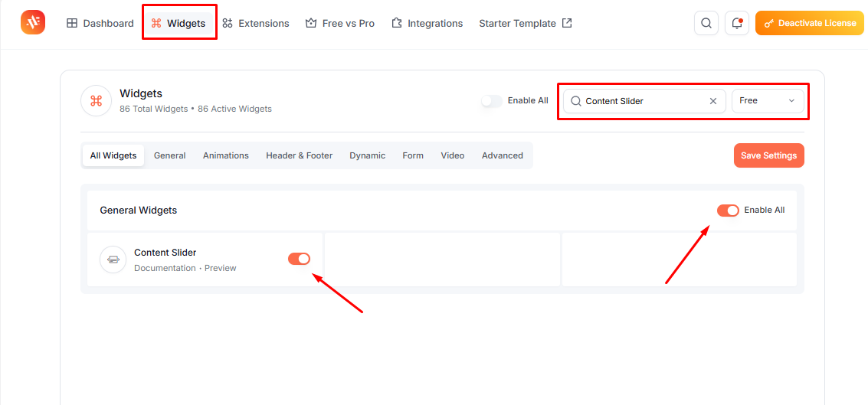This screenshot has height=405, width=868.
Task: Open the Content Slider Documentation link
Action: [165, 268]
